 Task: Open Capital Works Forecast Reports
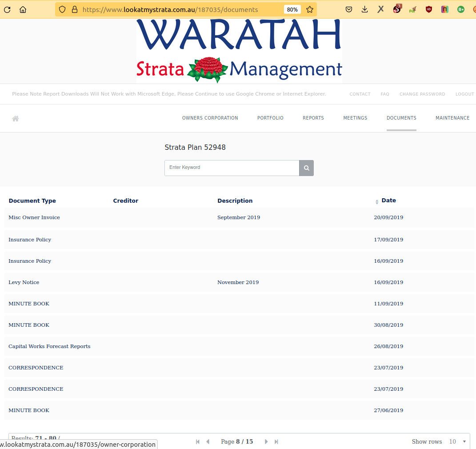click(x=49, y=346)
